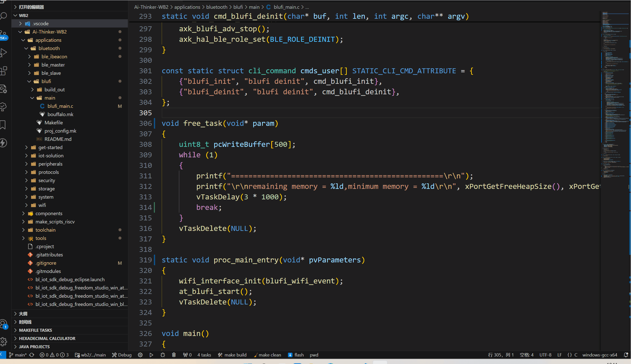The height and width of the screenshot is (364, 631).
Task: Toggle the HEXADECIMAL CALCULATOR panel
Action: tap(46, 338)
